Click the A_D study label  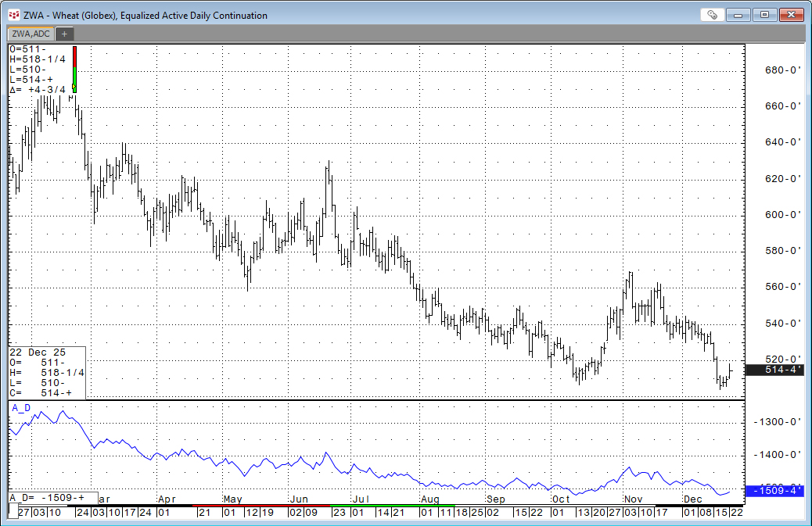(x=22, y=408)
